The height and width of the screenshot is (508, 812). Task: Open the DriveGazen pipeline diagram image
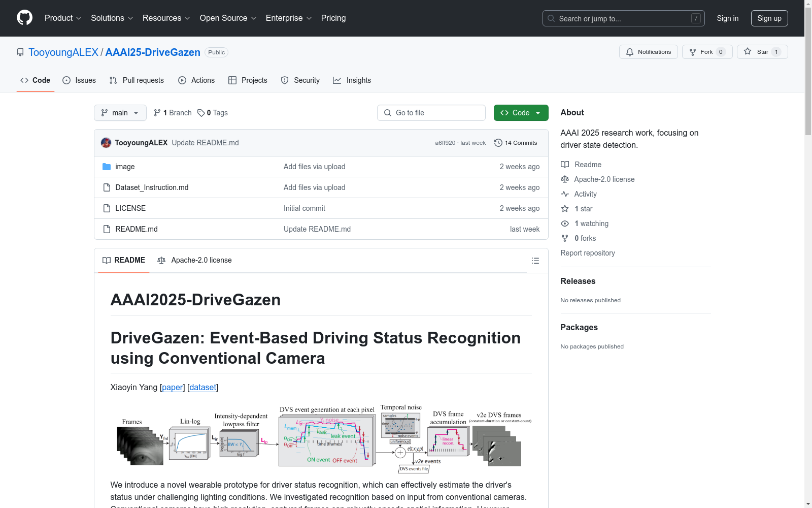coord(321,439)
